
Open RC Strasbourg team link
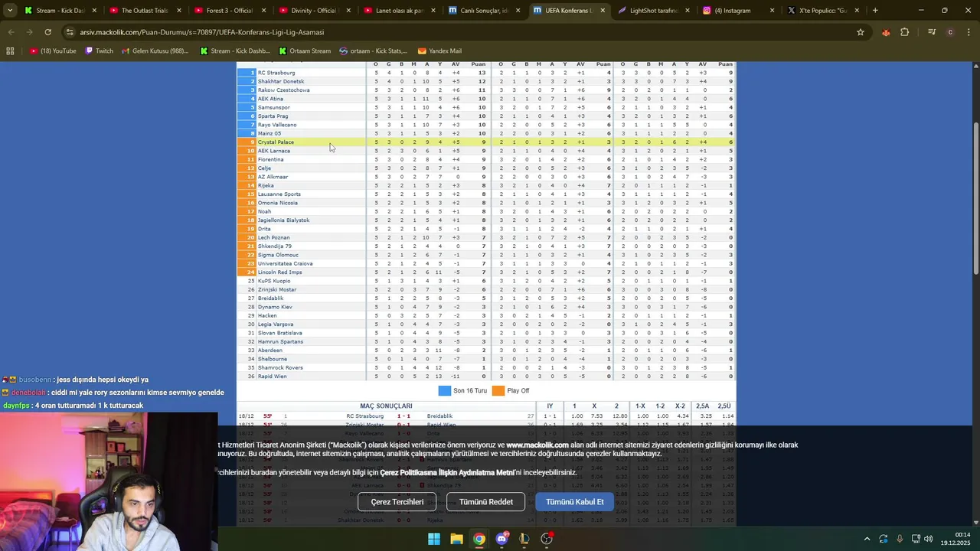point(276,73)
